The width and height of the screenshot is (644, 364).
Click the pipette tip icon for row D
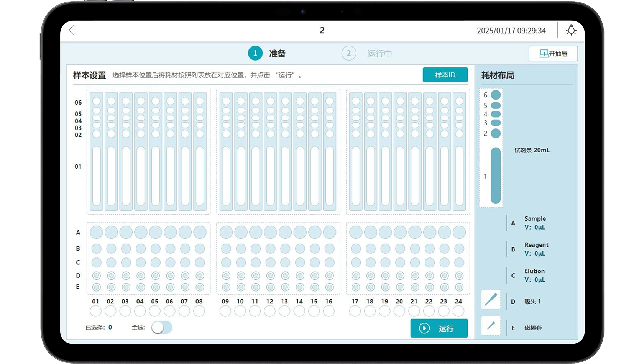point(491,299)
